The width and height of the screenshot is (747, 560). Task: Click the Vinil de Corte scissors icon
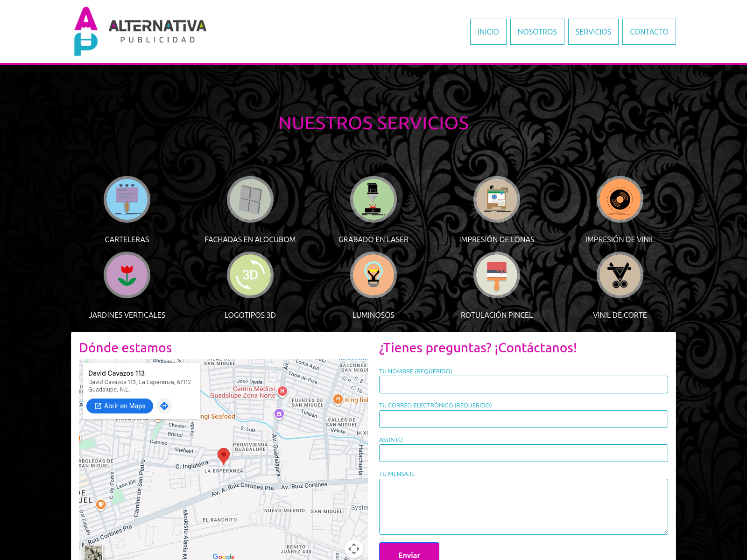point(620,275)
